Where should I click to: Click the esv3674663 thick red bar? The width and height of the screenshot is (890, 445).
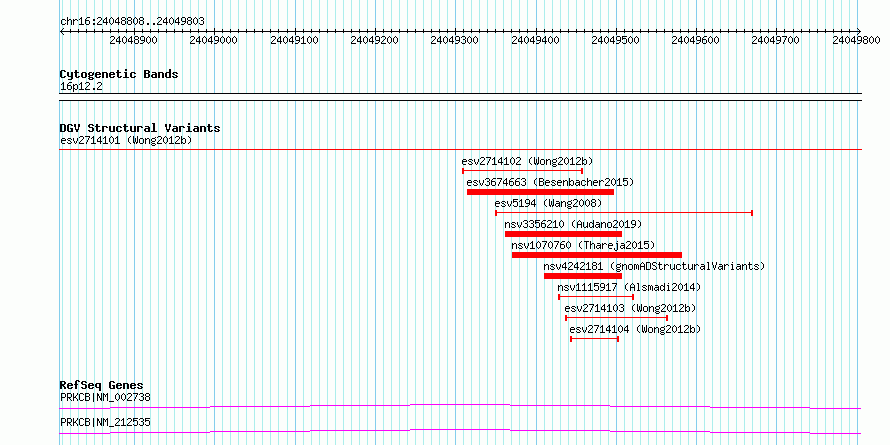click(540, 192)
